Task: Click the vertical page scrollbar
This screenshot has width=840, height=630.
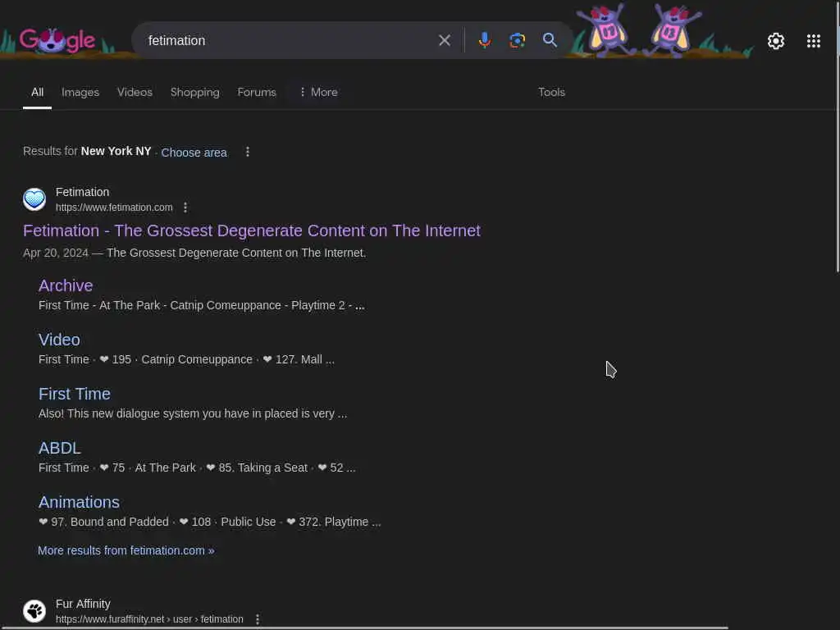Action: pos(838,137)
